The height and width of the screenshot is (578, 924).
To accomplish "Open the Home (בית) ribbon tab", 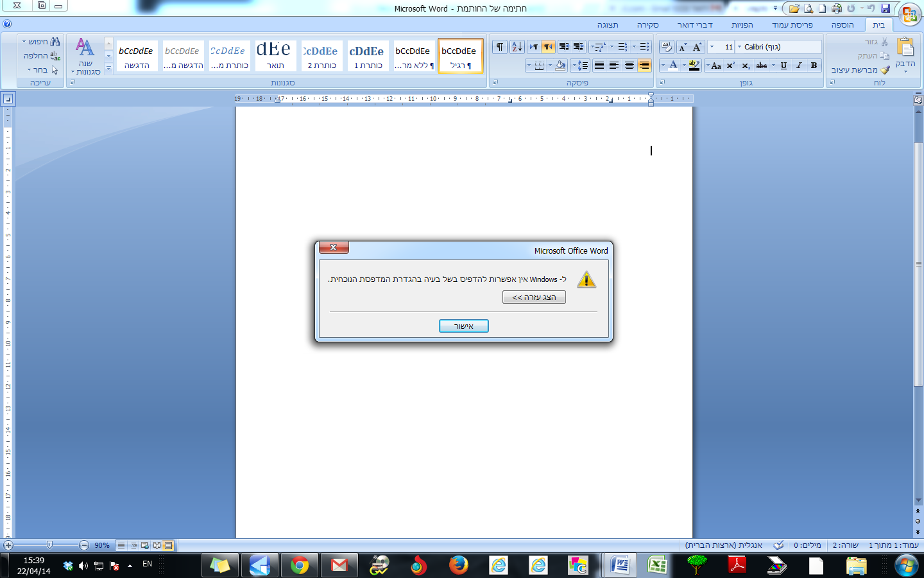I will (878, 25).
